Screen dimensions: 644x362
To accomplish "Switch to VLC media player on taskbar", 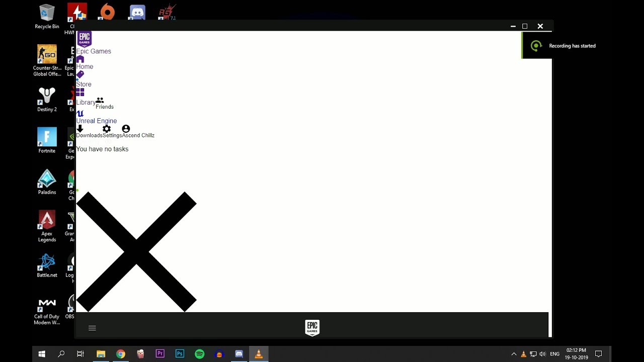I will click(259, 354).
